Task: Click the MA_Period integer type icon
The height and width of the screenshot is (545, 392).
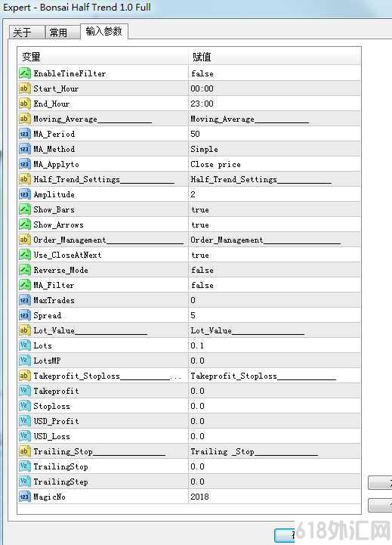Action: click(25, 134)
